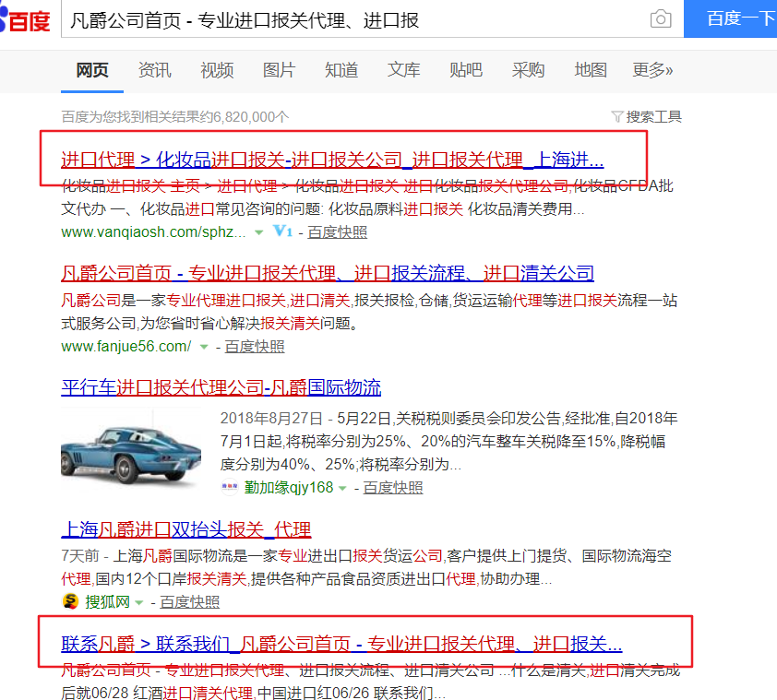This screenshot has height=700, width=777.
Task: Expand dropdown arrow after 勤加缘qjy168
Action: click(x=342, y=488)
